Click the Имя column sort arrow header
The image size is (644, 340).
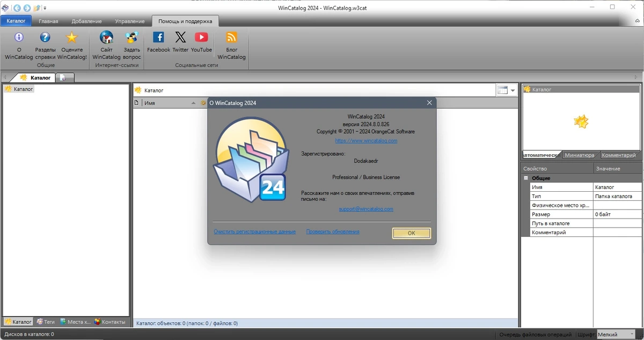194,103
